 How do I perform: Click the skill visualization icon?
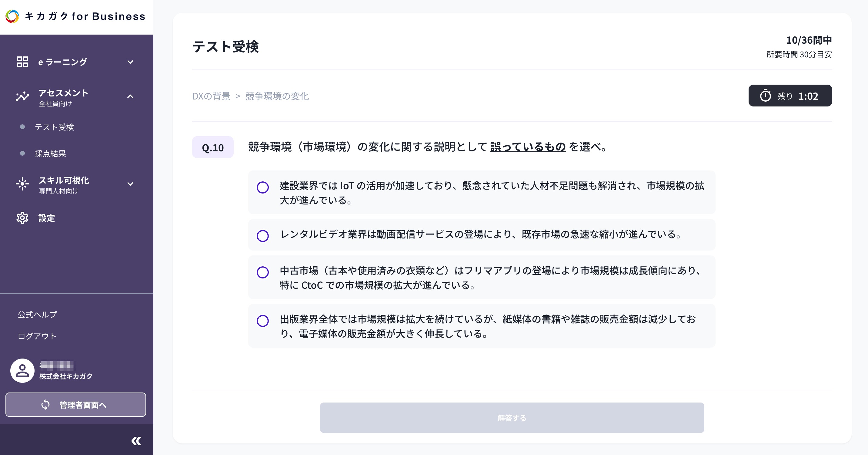pos(22,184)
